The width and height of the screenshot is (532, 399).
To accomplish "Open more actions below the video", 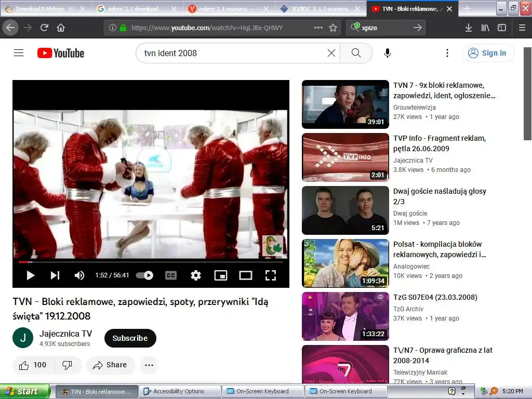I will [149, 365].
